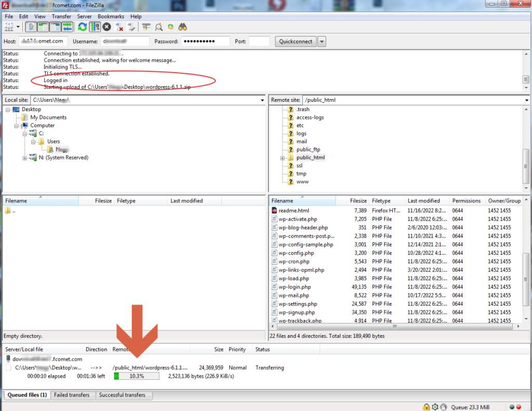
Task: Collapse the C: drive node
Action: [x=25, y=134]
